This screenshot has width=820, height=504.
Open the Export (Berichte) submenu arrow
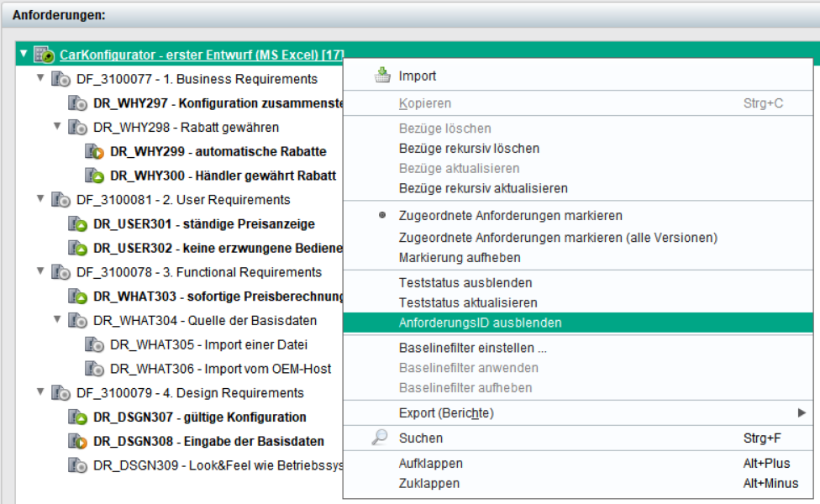[x=802, y=413]
